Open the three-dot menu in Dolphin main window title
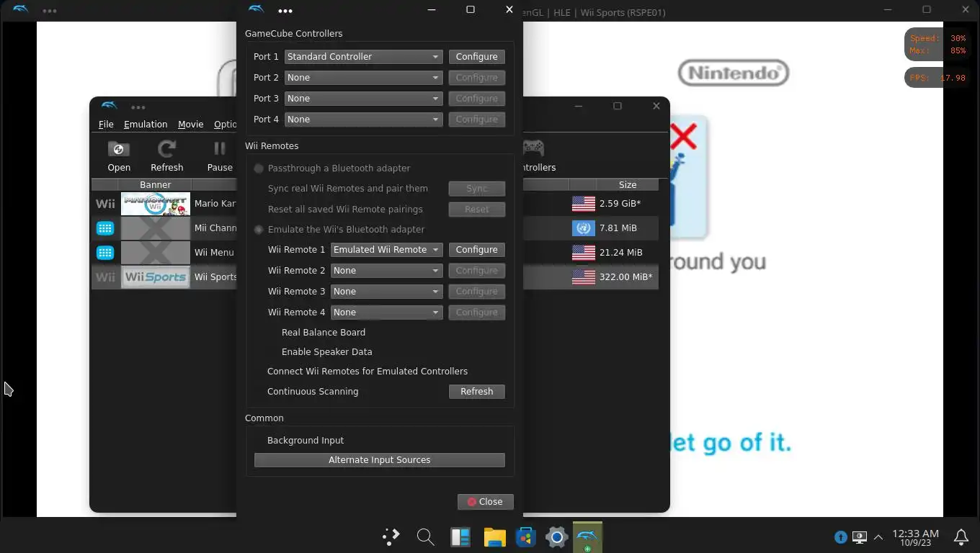 pos(138,107)
